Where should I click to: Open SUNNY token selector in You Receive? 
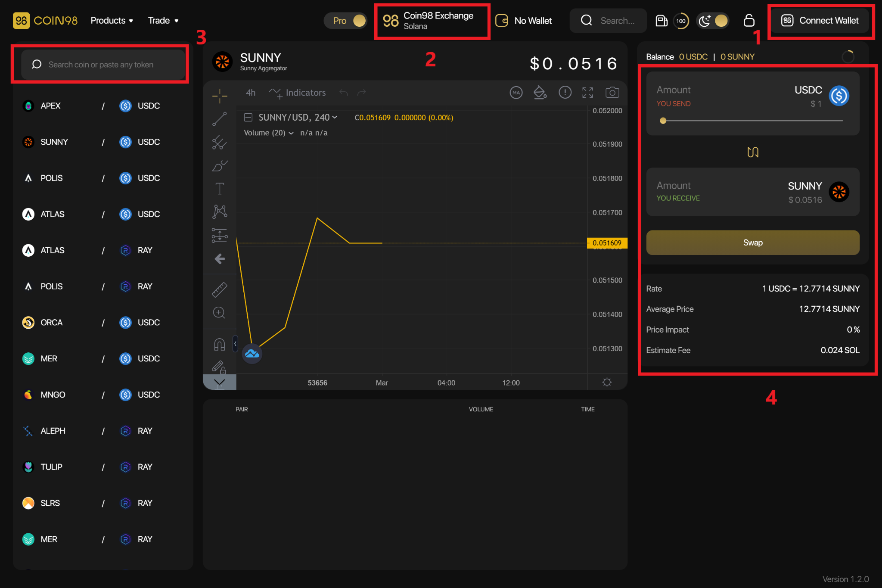coord(818,192)
